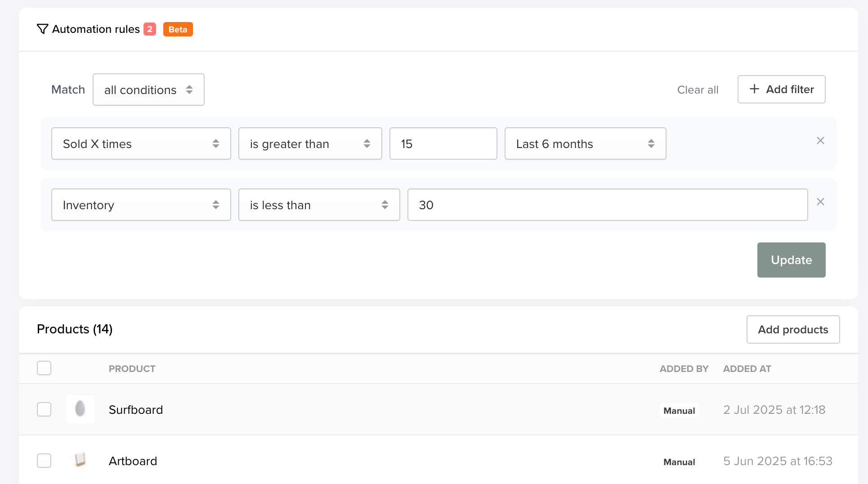Open the Last 6 months period dropdown

point(585,143)
